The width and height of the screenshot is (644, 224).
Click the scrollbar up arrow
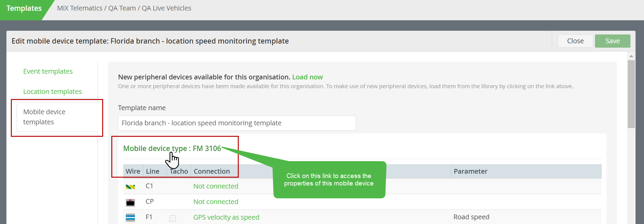click(x=631, y=56)
